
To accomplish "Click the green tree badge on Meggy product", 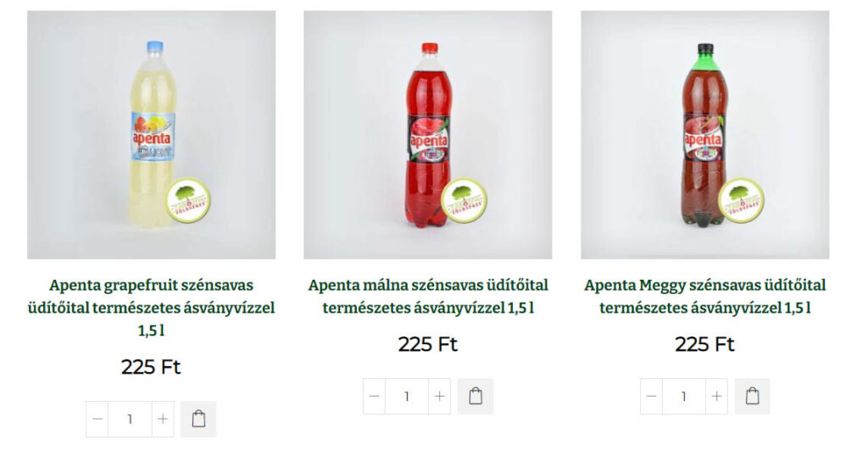I will coord(741,200).
